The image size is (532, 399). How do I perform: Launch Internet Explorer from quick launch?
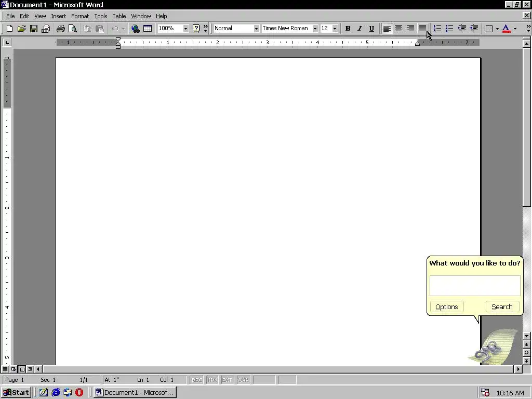point(55,393)
